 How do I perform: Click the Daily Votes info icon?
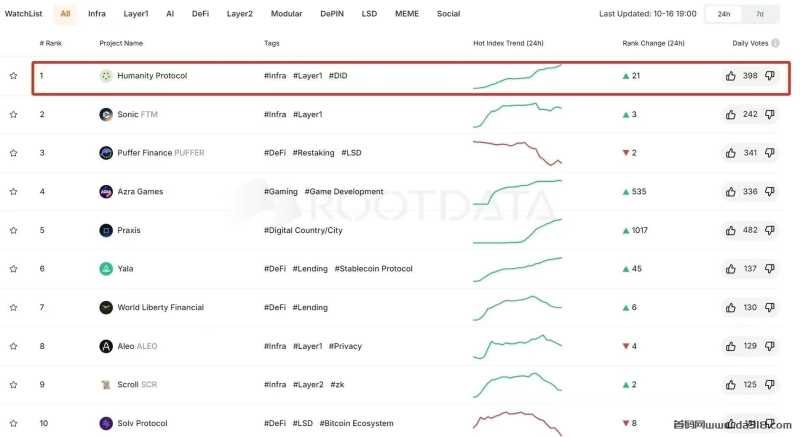[x=776, y=43]
